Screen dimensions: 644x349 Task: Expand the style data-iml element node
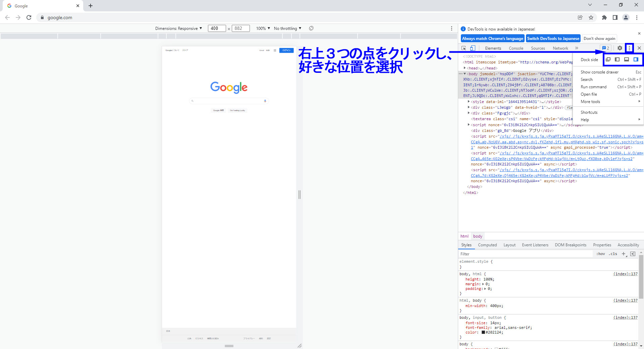tap(469, 102)
